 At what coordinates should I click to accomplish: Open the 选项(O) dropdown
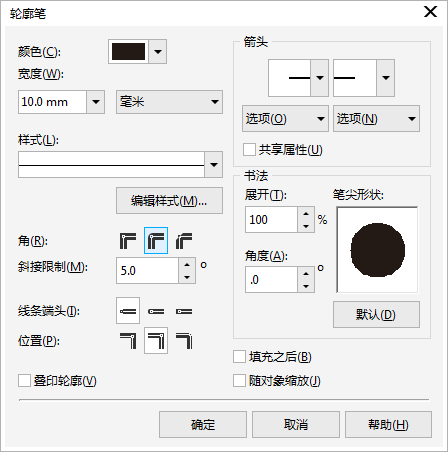tap(285, 119)
